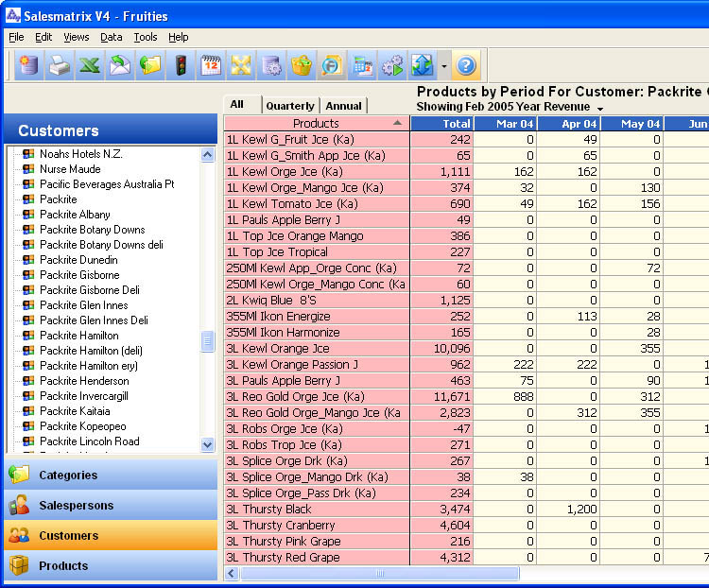This screenshot has width=709, height=588.
Task: Click the May 04 column header
Action: 631,124
